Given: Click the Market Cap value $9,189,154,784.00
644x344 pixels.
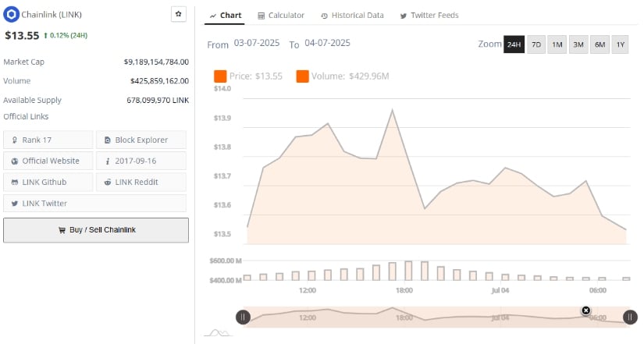Looking at the screenshot, I should (x=156, y=62).
